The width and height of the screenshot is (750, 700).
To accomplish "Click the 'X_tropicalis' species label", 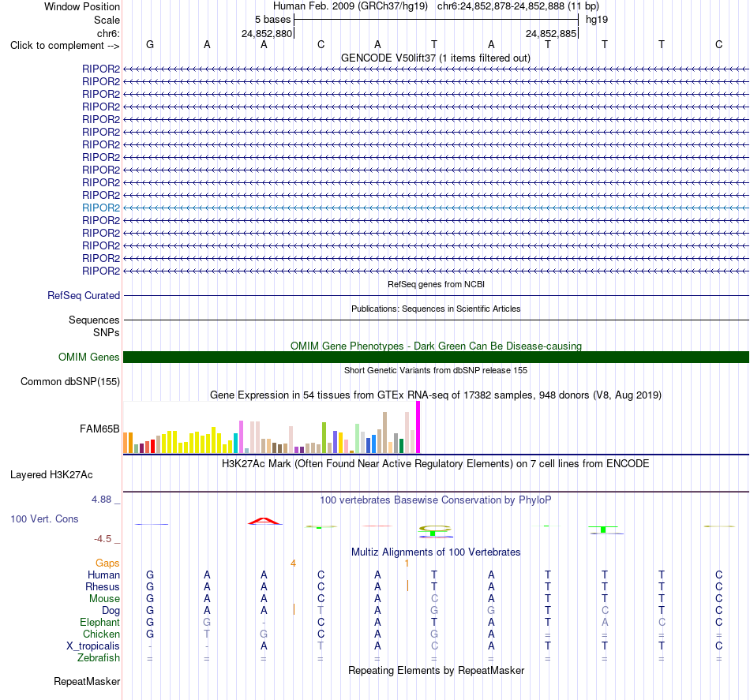I will (x=93, y=646).
